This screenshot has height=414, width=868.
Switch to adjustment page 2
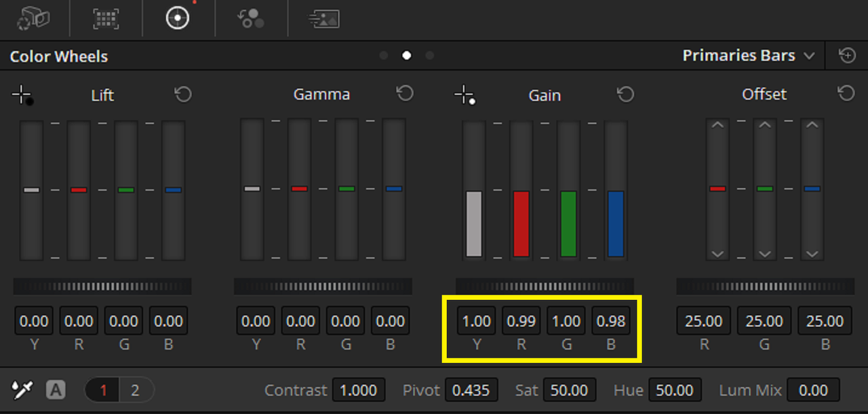click(136, 390)
